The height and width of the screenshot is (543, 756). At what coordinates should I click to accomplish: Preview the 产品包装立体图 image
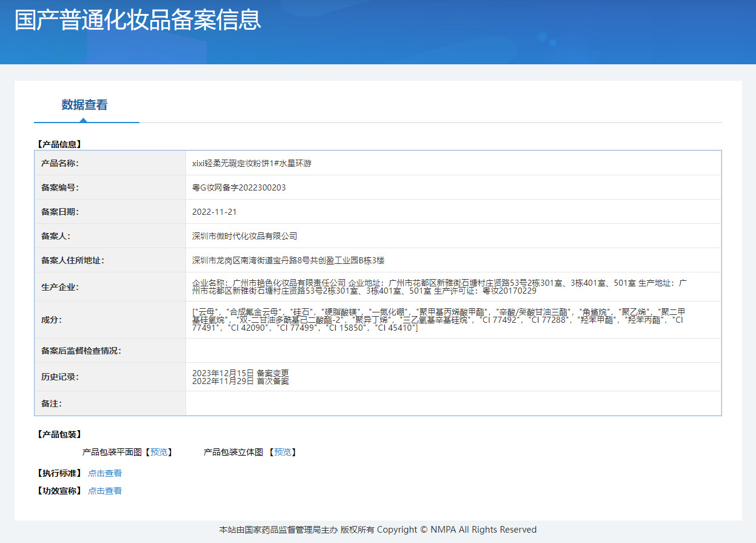[x=283, y=452]
